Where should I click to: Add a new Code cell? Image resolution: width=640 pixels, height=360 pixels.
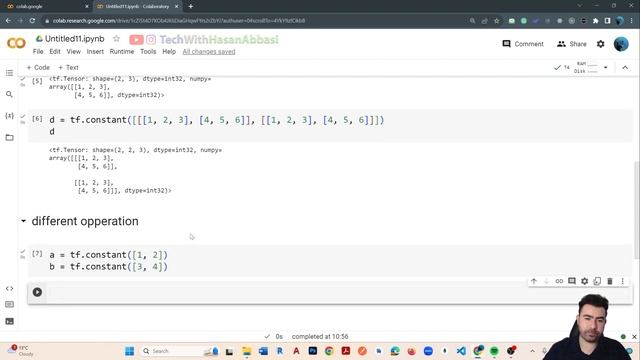click(38, 67)
